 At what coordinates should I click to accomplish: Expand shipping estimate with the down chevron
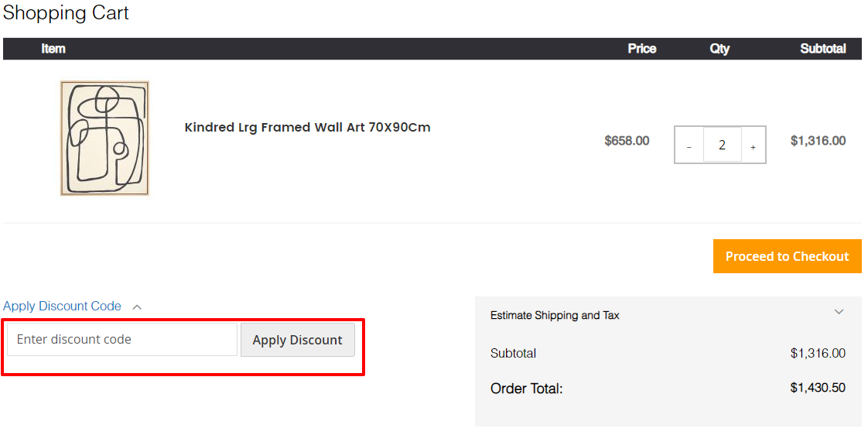pos(839,312)
